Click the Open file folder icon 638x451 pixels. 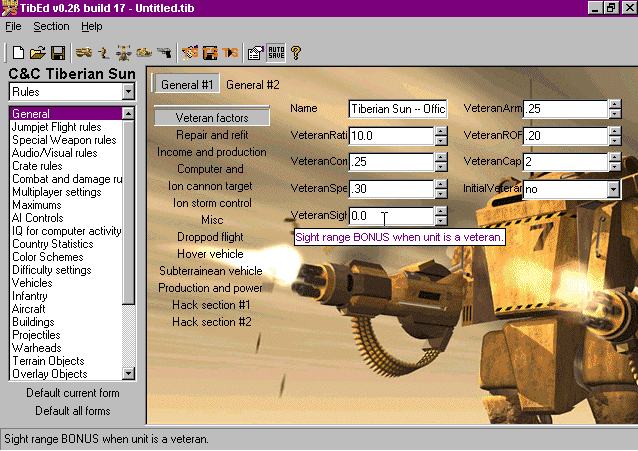tap(38, 53)
